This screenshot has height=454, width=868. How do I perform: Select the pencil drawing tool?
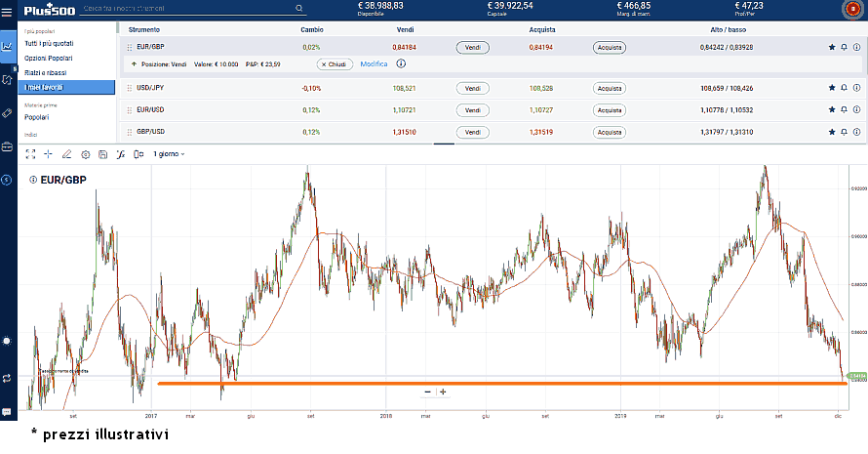[66, 154]
